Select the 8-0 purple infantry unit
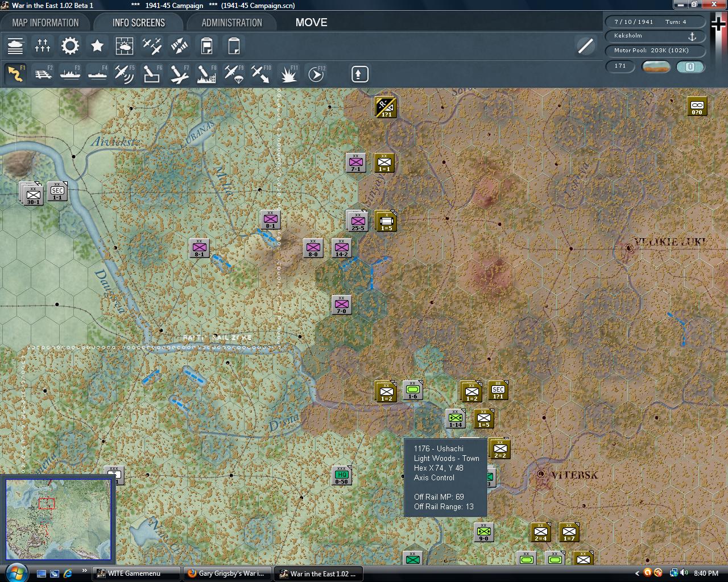This screenshot has width=728, height=582. pyautogui.click(x=313, y=248)
